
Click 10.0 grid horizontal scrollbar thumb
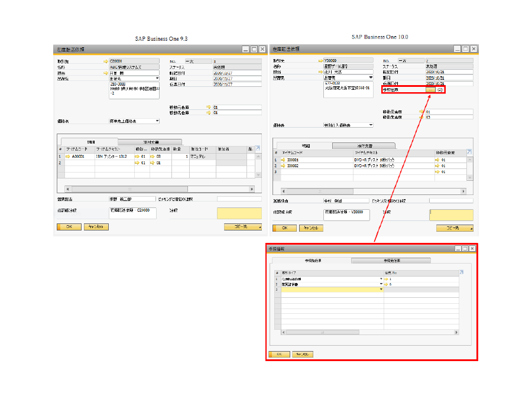pos(319,191)
